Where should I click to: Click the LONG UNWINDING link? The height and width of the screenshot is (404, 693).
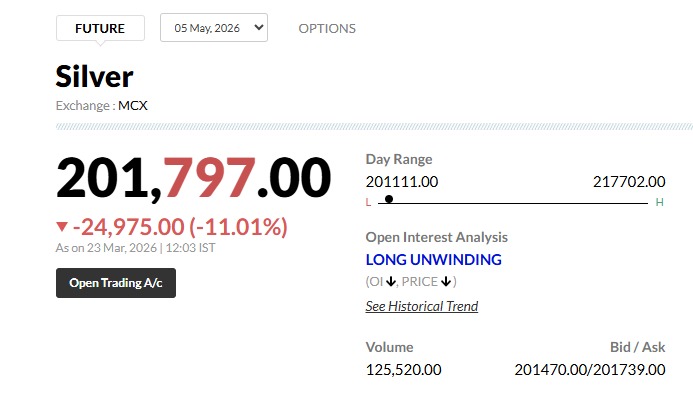coord(433,260)
